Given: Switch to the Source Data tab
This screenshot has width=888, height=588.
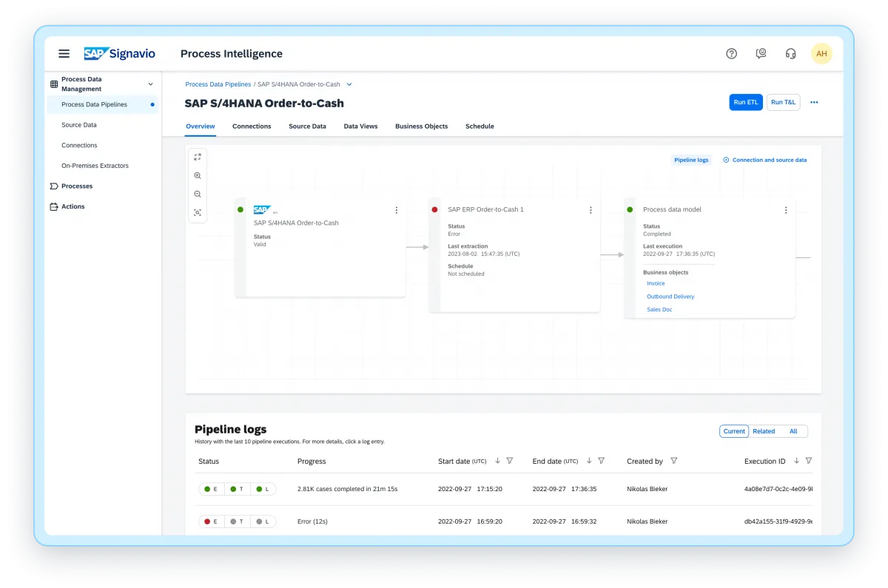Looking at the screenshot, I should [x=307, y=126].
